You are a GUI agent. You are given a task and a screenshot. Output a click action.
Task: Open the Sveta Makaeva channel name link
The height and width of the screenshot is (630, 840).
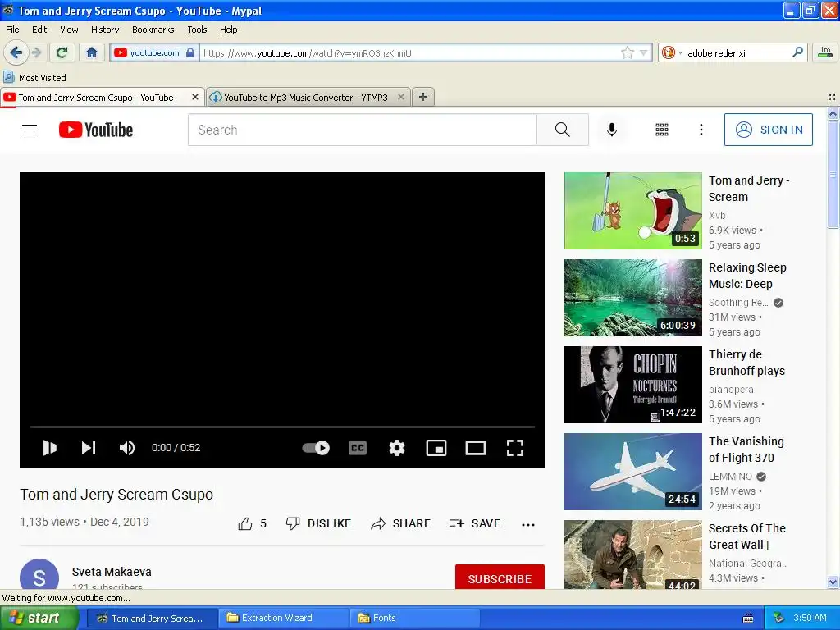(112, 572)
